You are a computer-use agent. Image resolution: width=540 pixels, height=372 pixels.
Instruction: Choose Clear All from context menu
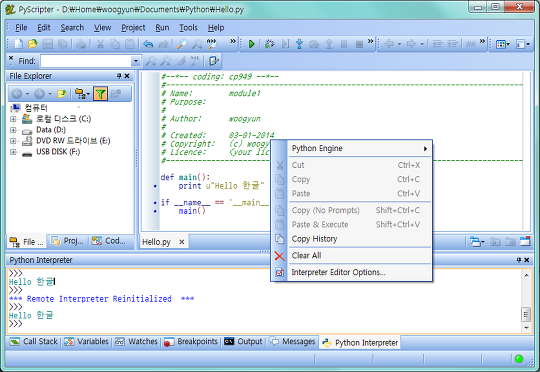[360, 256]
